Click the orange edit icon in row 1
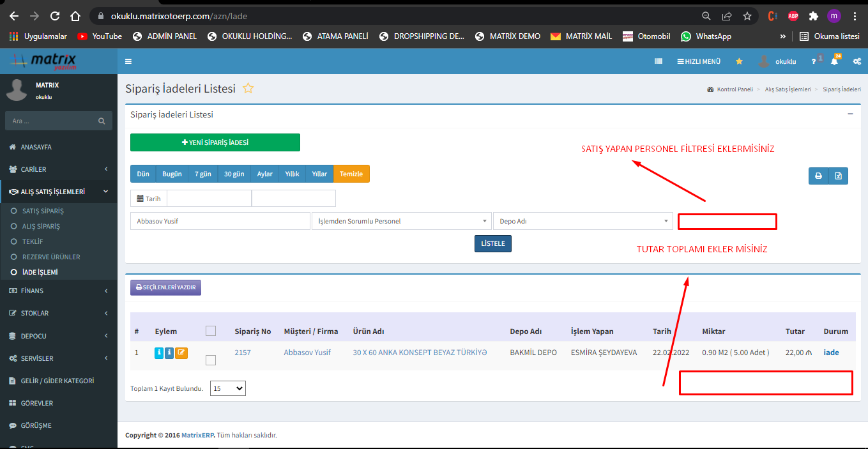 click(181, 353)
